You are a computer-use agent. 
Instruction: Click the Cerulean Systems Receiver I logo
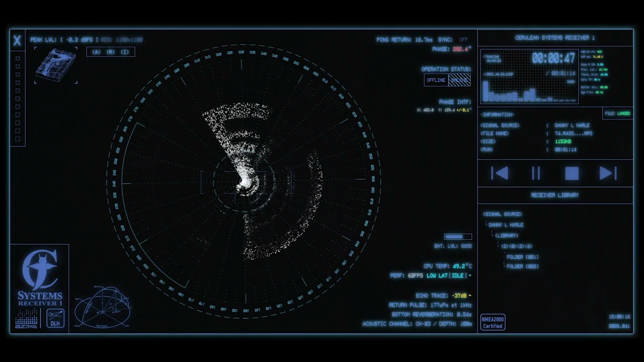click(x=40, y=278)
